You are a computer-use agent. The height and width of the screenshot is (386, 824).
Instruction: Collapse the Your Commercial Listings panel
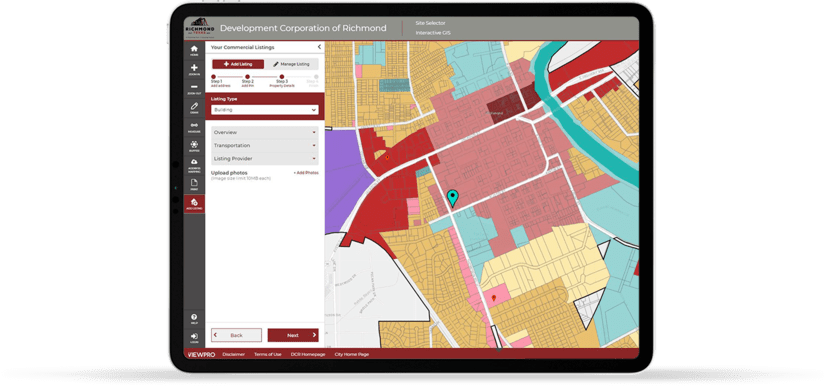click(319, 47)
